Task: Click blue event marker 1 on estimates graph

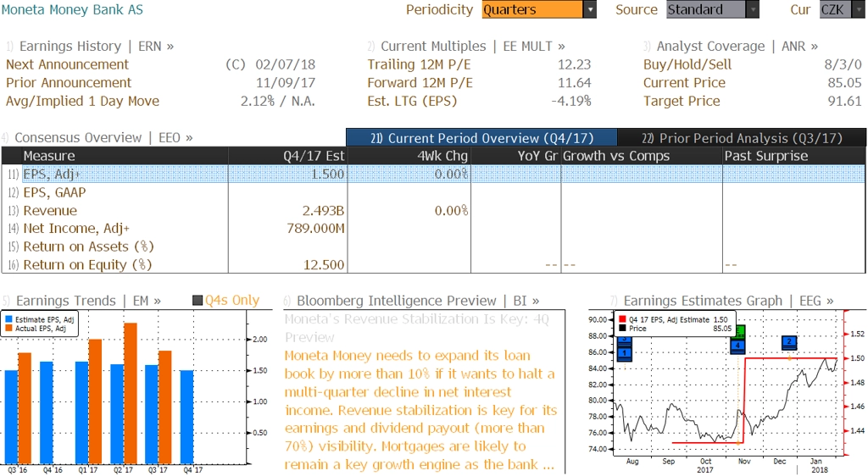Action: pos(625,352)
